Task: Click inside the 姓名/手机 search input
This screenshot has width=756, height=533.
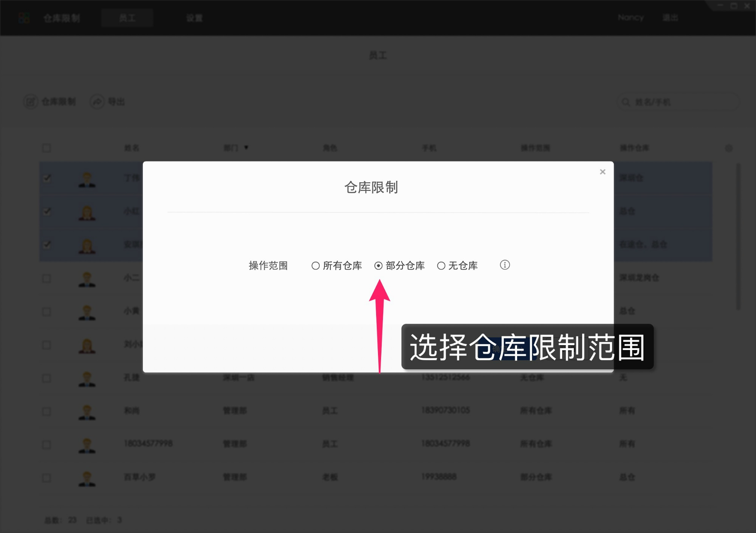Action: [677, 102]
